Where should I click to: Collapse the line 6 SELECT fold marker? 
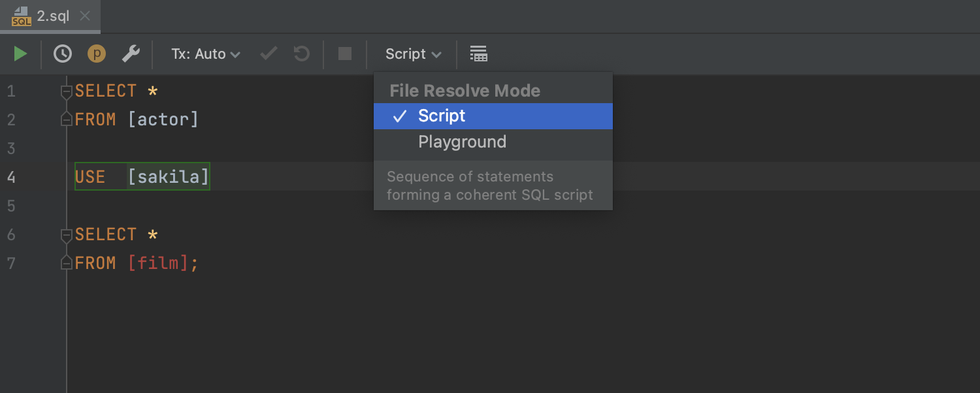coord(66,235)
